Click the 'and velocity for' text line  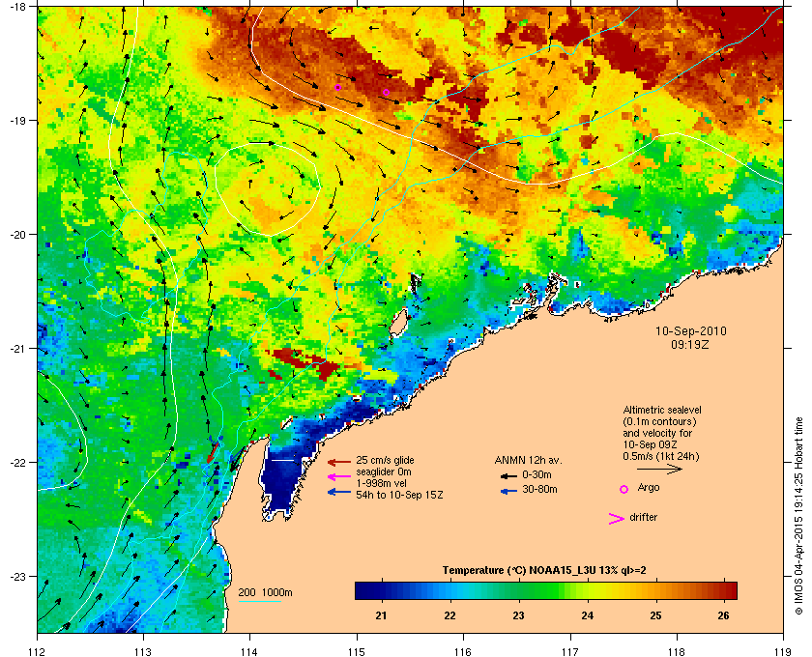(x=657, y=433)
